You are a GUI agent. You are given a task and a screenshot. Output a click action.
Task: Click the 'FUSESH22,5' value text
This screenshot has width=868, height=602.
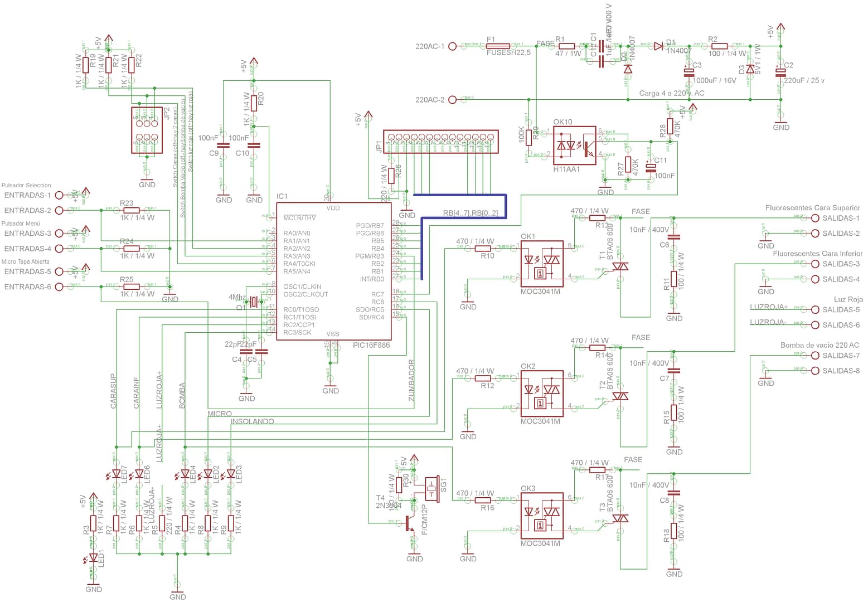click(508, 52)
